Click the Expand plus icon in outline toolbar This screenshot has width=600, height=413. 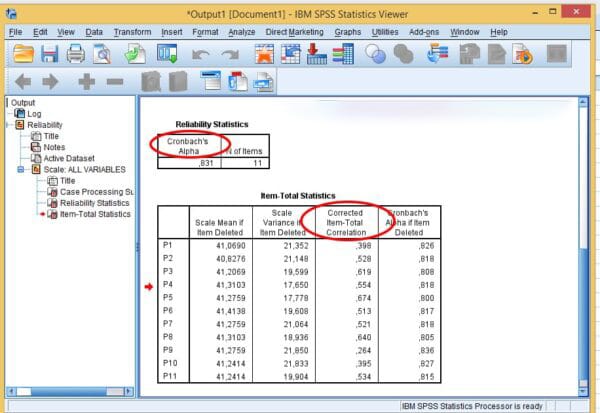(x=86, y=82)
